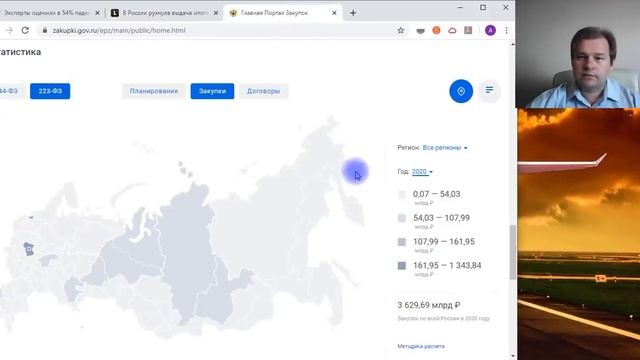The image size is (640, 360).
Task: Select the highlighted Moscow region on map
Action: click(28, 249)
